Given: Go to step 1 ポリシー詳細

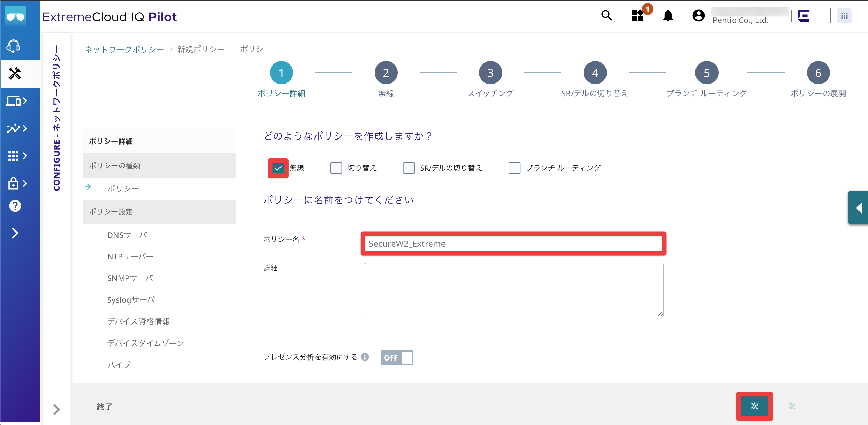Looking at the screenshot, I should tap(281, 73).
